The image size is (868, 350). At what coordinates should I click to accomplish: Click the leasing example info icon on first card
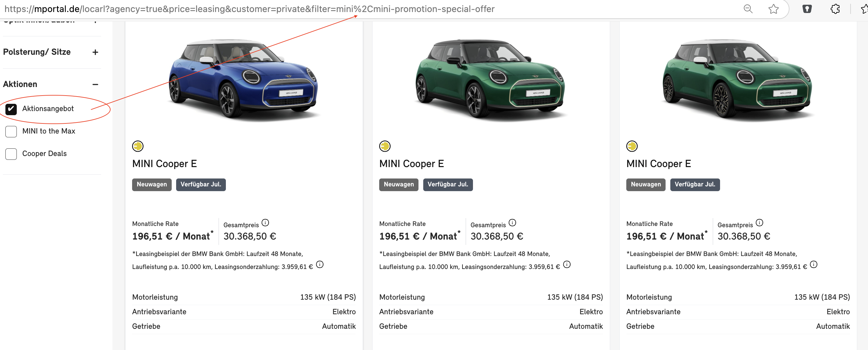320,265
